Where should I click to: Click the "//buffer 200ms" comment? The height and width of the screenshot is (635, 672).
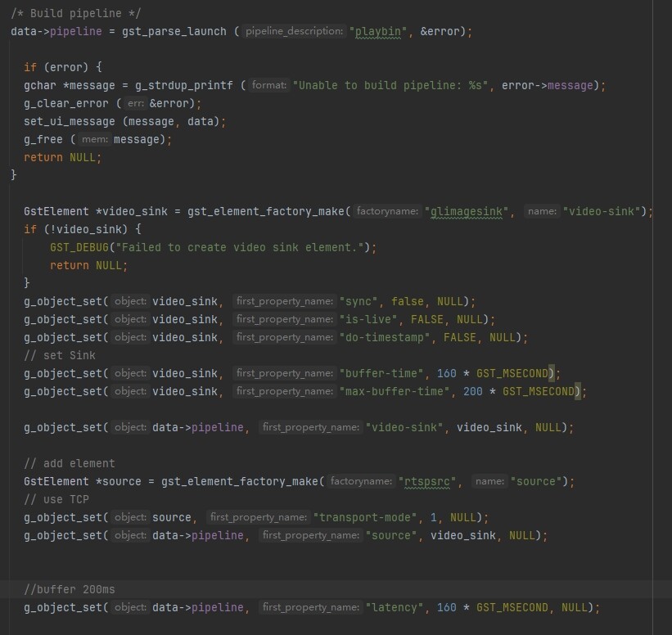pyautogui.click(x=70, y=589)
